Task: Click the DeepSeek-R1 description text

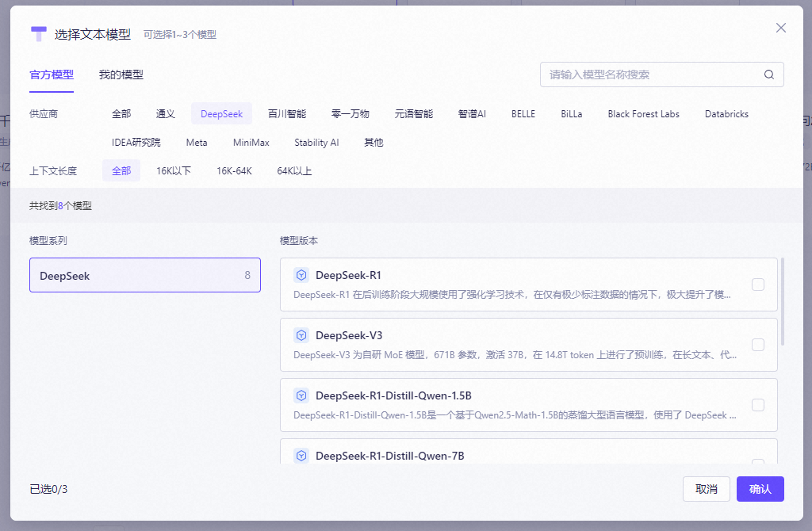Action: point(512,295)
